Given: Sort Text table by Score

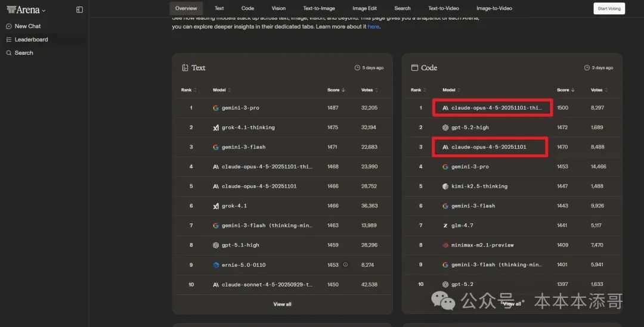Looking at the screenshot, I should pyautogui.click(x=336, y=90).
